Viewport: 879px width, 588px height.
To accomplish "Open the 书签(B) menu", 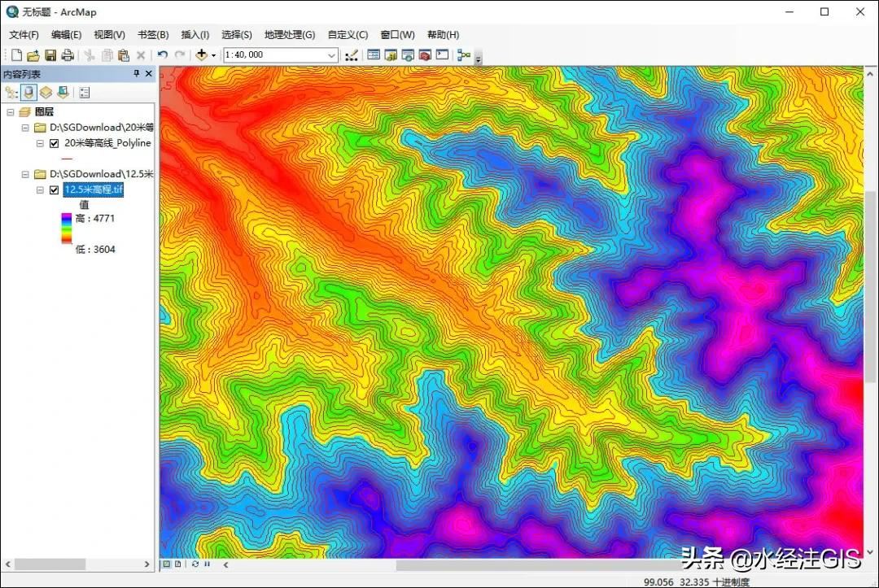I will coord(153,35).
